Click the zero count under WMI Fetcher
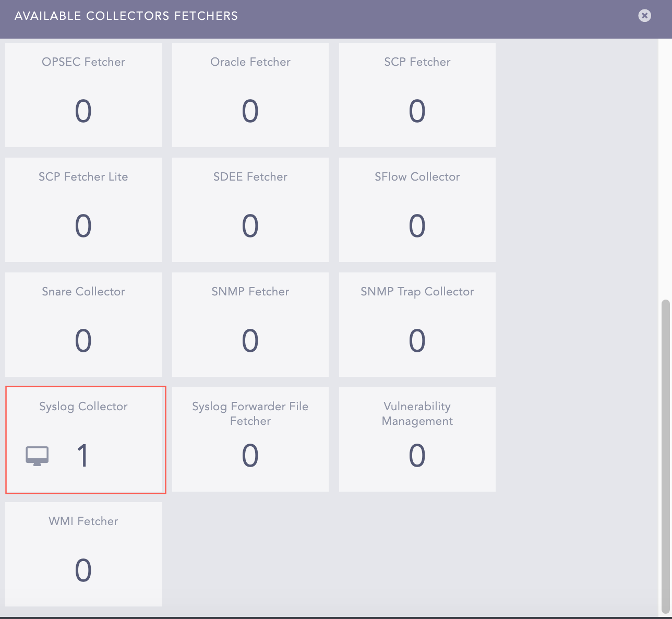This screenshot has width=672, height=619. [x=83, y=570]
